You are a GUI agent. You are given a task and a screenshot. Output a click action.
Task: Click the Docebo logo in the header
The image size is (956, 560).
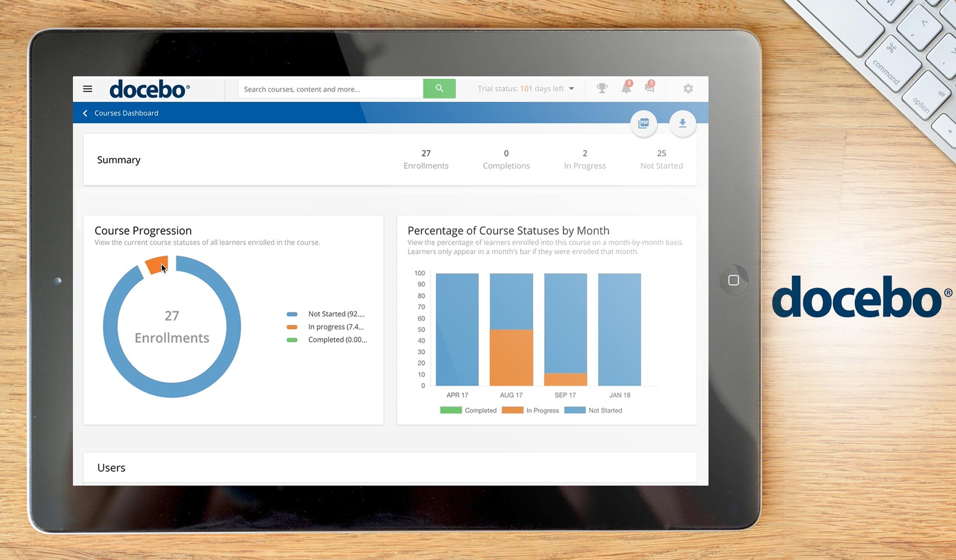click(148, 88)
